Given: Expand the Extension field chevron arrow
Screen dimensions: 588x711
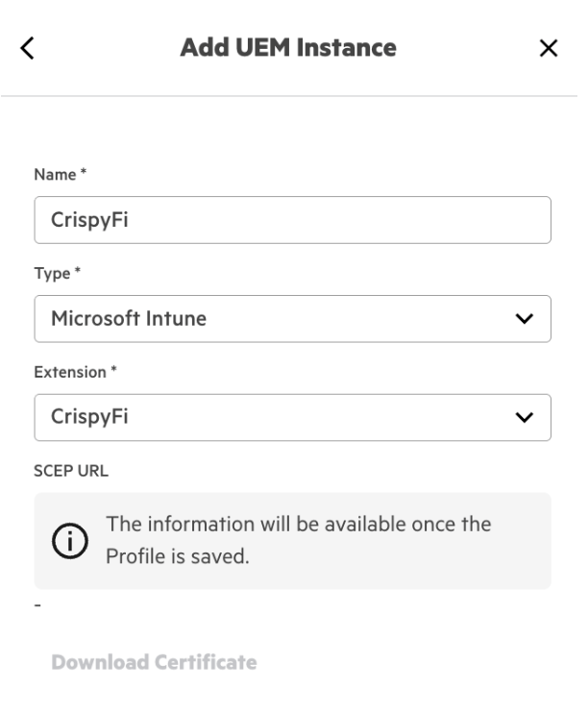Looking at the screenshot, I should (525, 417).
